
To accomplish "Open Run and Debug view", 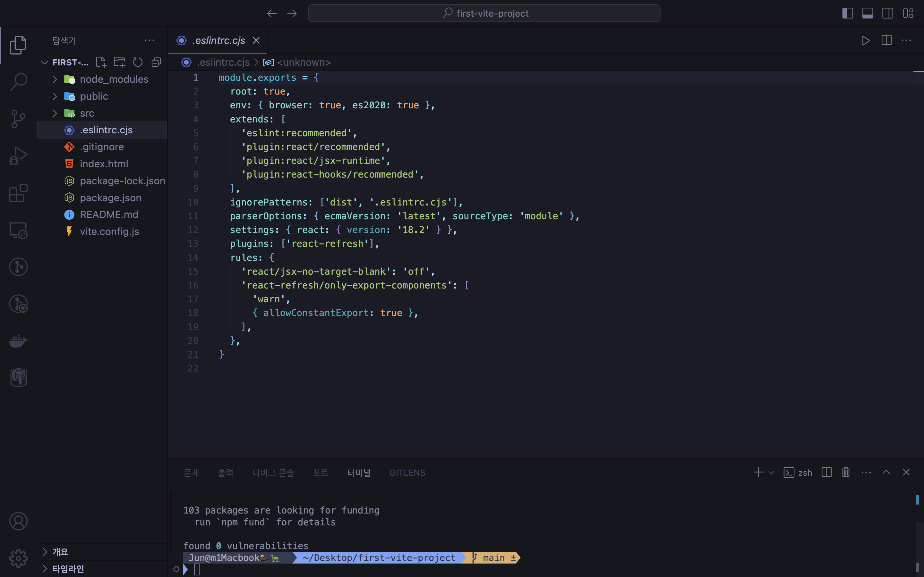I will coord(18,156).
